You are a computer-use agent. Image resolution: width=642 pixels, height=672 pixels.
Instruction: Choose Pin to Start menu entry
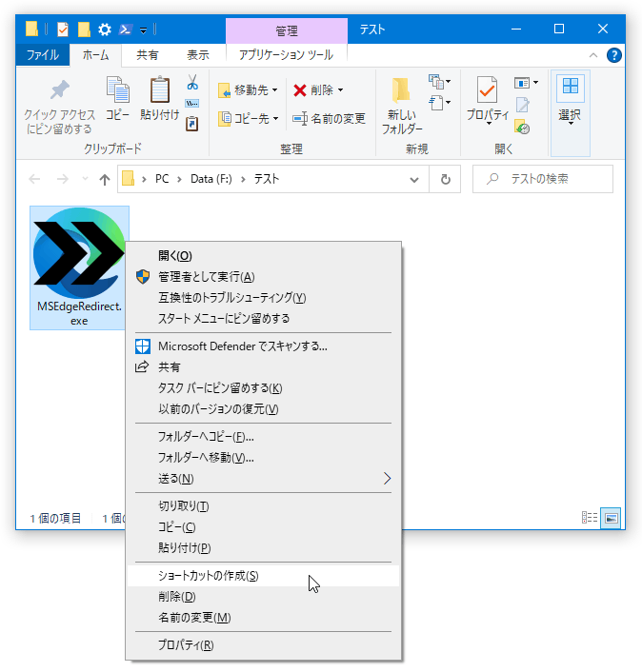pos(263,319)
